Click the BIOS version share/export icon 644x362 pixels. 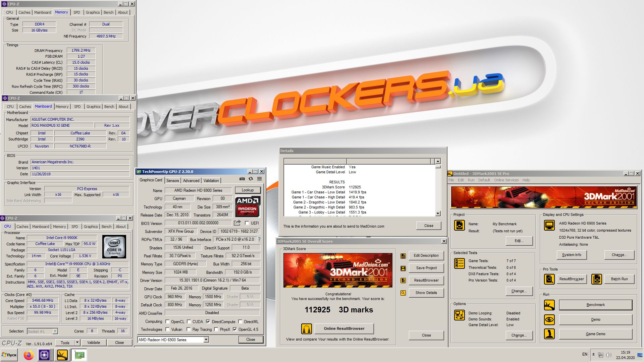237,223
